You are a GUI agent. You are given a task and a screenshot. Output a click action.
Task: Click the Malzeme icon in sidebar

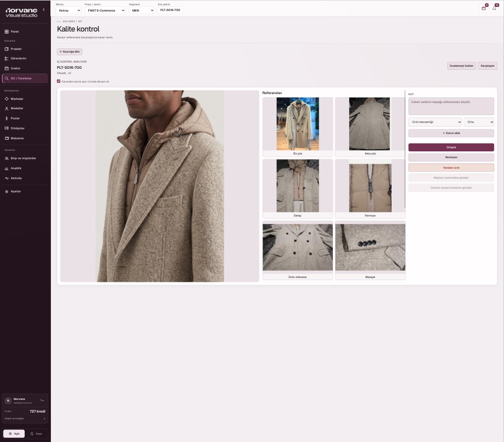tap(6, 138)
